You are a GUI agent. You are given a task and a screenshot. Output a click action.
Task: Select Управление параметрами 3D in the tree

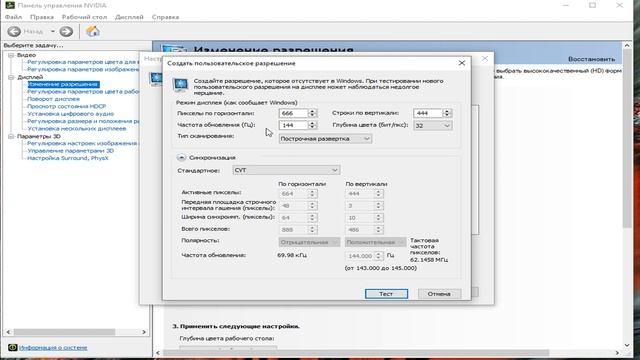(x=70, y=151)
